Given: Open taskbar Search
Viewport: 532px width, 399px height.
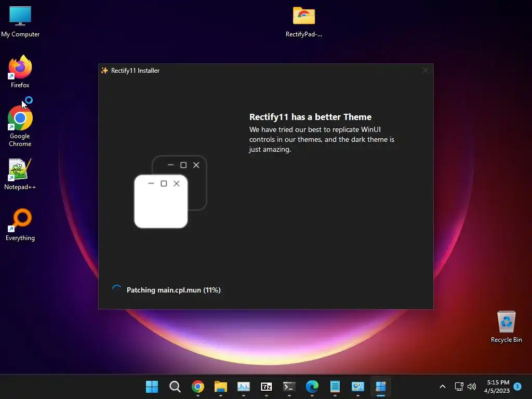Looking at the screenshot, I should coord(175,387).
